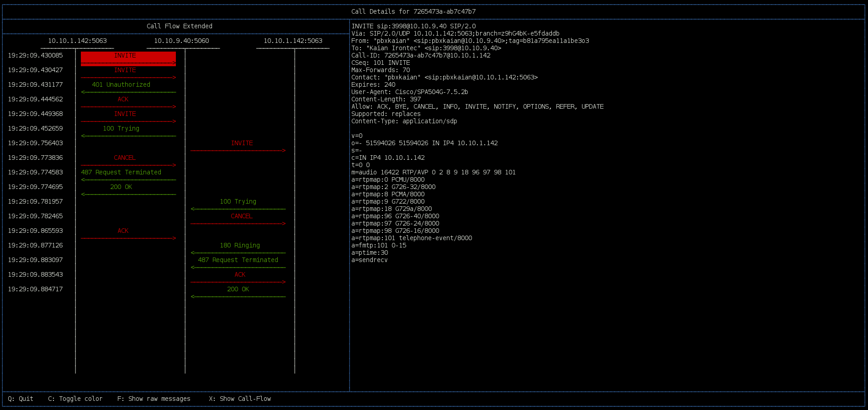Click the m=audio SDP line
Viewport: 868px width, 410px height.
[433, 172]
